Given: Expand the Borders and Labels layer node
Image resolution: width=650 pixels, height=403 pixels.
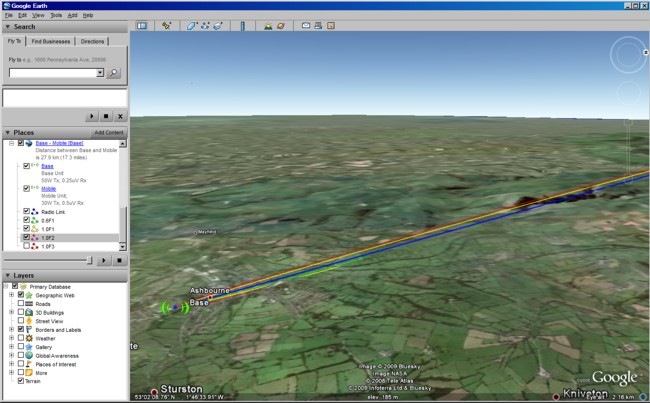Looking at the screenshot, I should [x=12, y=330].
